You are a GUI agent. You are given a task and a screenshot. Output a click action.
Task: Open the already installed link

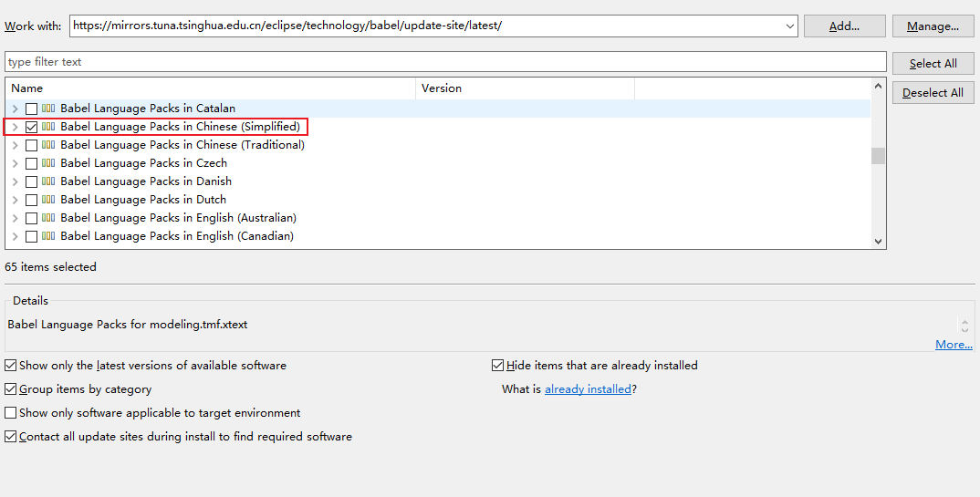pyautogui.click(x=589, y=389)
